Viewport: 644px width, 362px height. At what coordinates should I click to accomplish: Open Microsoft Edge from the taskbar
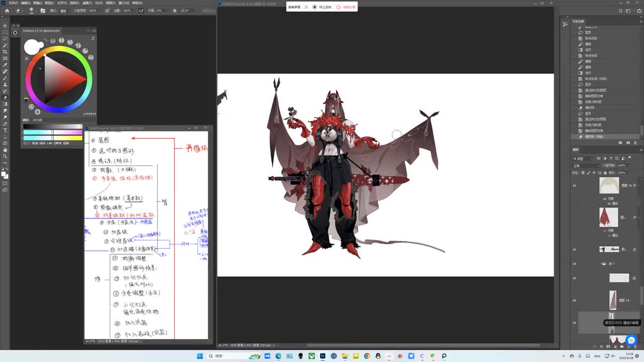(278, 356)
